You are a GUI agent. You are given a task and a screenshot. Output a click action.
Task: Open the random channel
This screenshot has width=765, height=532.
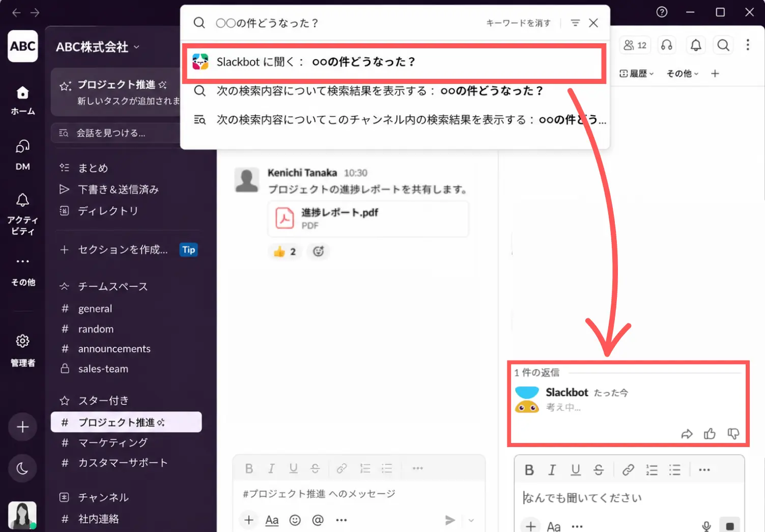[x=96, y=329]
